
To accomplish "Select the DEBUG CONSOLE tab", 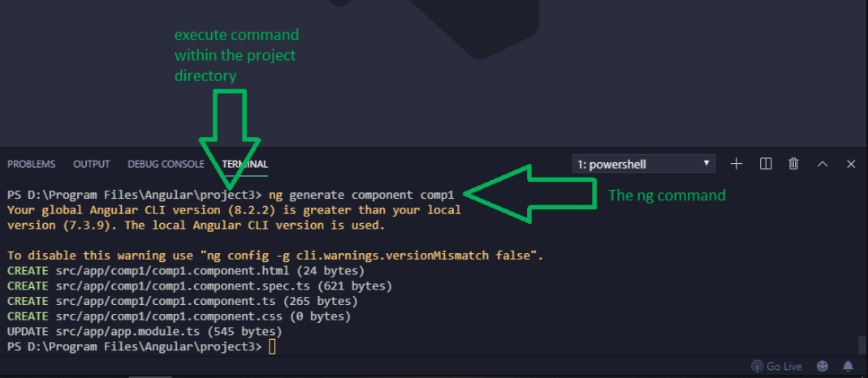I will click(x=166, y=164).
